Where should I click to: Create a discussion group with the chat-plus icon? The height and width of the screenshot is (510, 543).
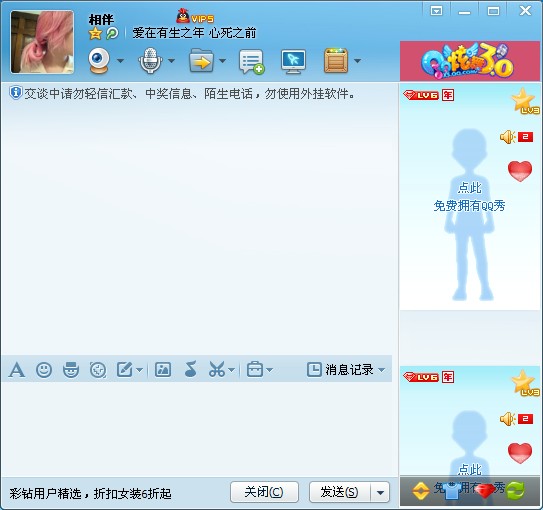[251, 62]
